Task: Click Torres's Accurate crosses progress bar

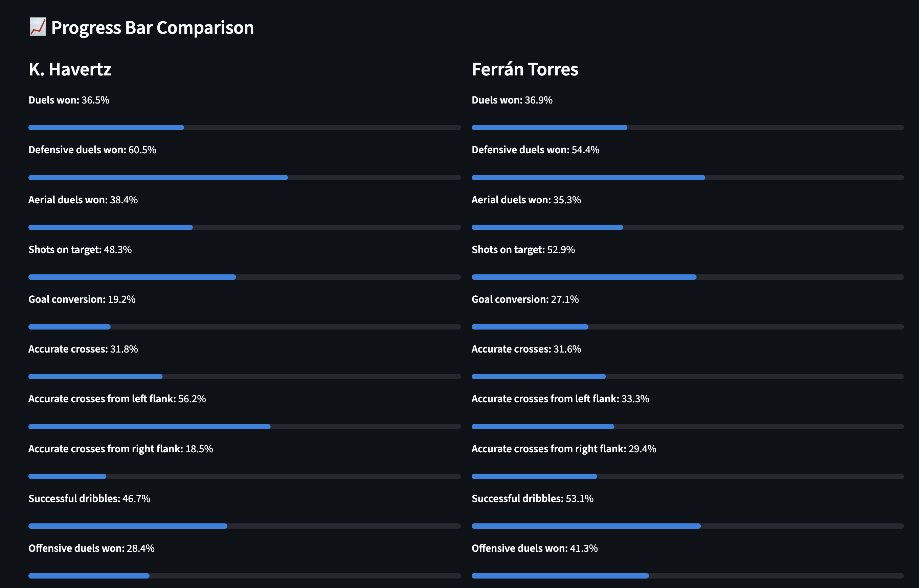Action: tap(687, 377)
